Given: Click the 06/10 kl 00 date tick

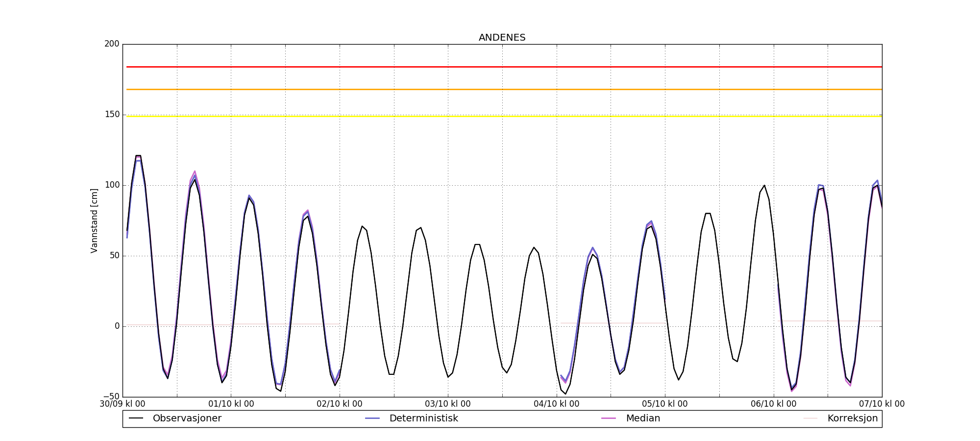Looking at the screenshot, I should pos(773,404).
